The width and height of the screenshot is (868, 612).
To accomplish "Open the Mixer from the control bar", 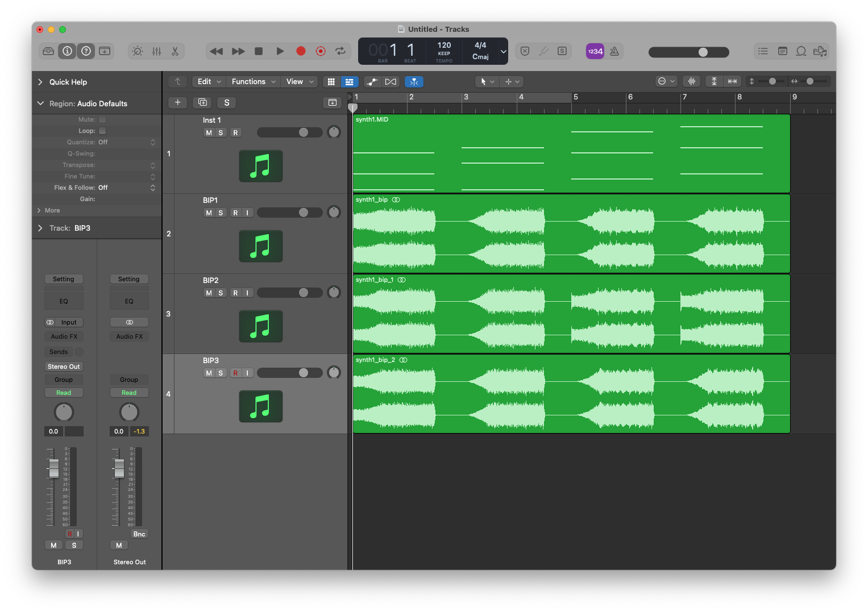I will pyautogui.click(x=156, y=51).
